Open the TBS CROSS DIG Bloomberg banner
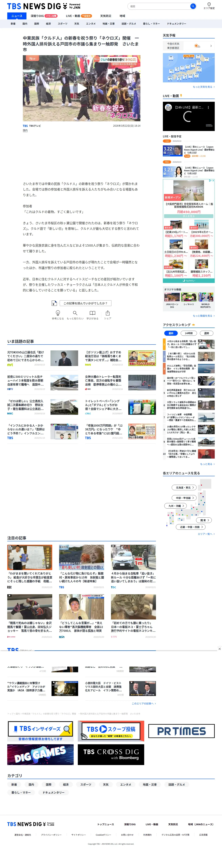222x868 pixels. (111, 754)
